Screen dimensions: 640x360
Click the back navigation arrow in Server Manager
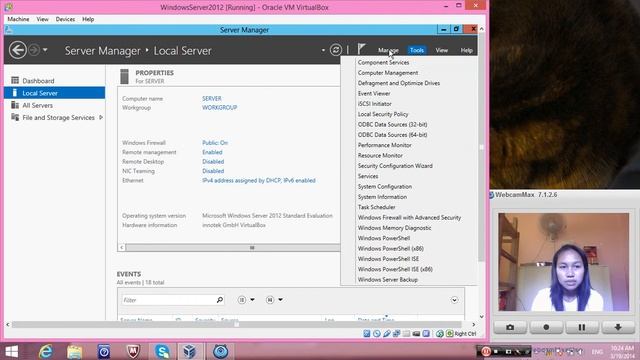tap(18, 50)
